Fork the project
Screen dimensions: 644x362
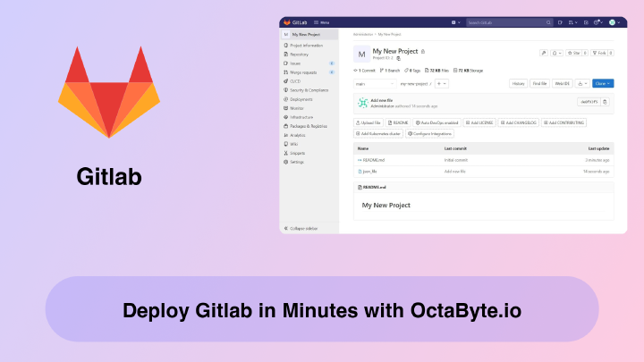pos(599,53)
